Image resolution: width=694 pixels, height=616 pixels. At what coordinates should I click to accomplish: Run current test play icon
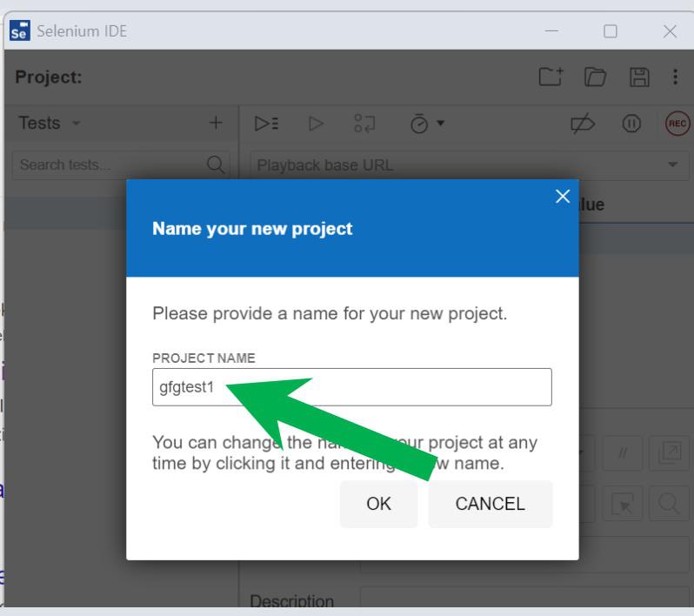tap(316, 124)
